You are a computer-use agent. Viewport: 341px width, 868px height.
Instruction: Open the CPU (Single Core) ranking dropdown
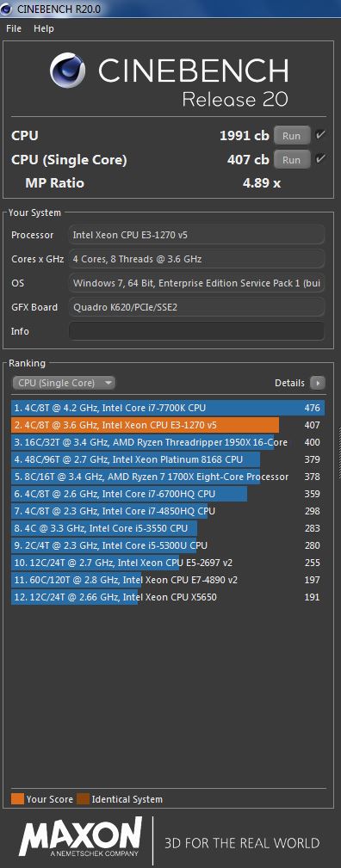[x=63, y=383]
